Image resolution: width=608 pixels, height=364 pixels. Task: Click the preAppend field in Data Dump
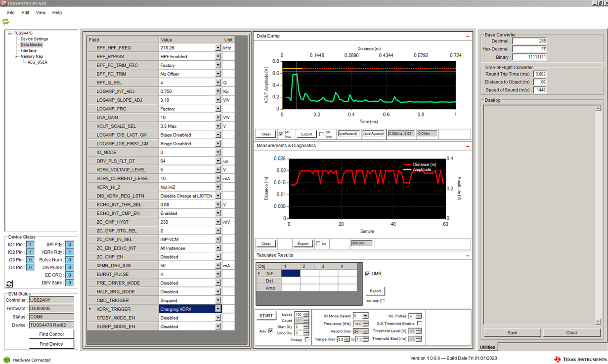pyautogui.click(x=349, y=134)
